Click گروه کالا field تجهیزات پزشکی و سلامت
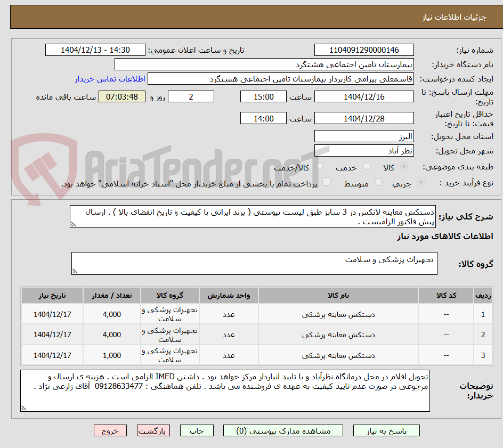Image resolution: width=503 pixels, height=448 pixels. 254,263
